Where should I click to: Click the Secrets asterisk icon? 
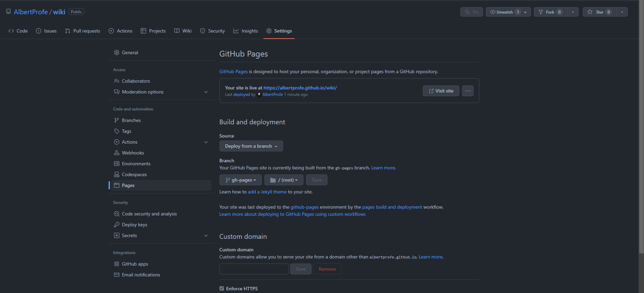pyautogui.click(x=117, y=235)
